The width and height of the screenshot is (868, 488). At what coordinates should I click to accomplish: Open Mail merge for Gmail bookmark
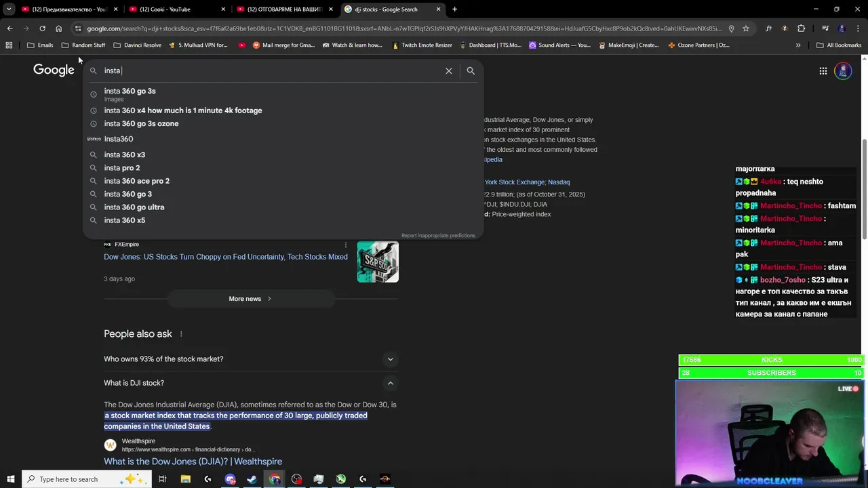tap(283, 45)
